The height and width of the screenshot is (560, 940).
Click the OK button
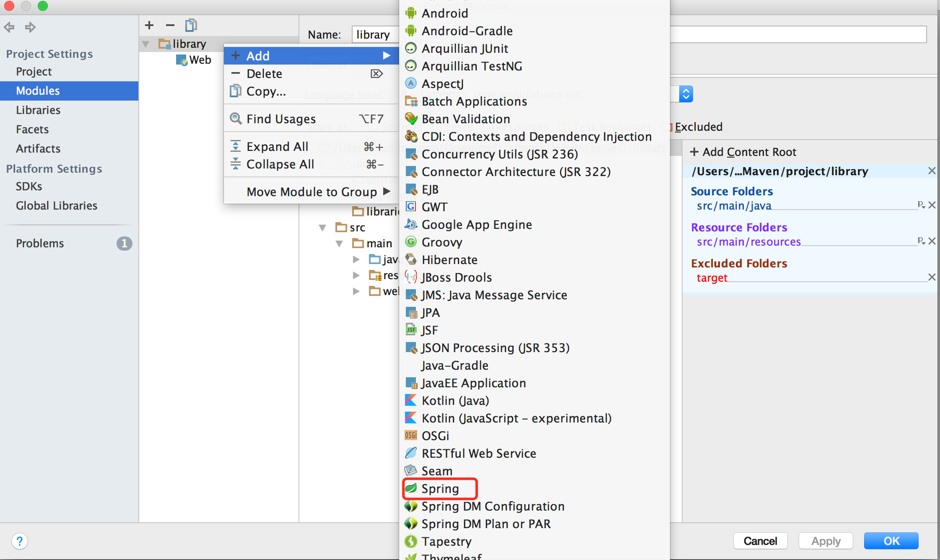[x=891, y=541]
